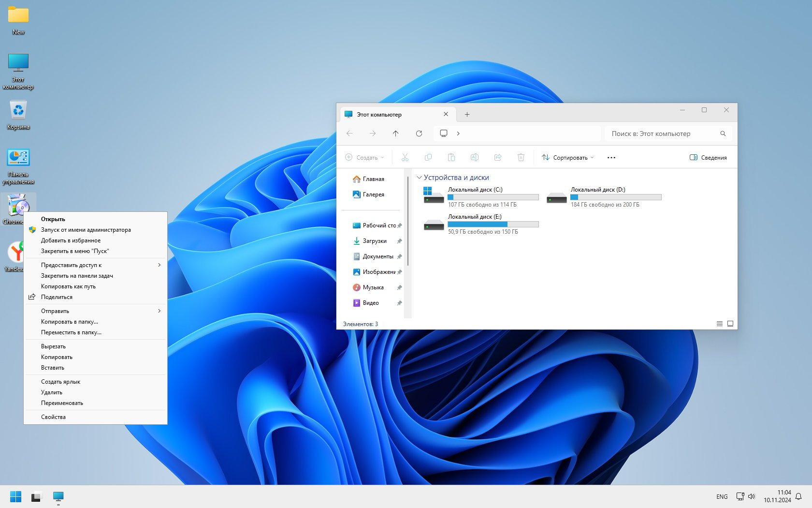Screen dimensions: 812x508
Task: Click the paste clipboard icon in Explorer toolbar
Action: pos(451,157)
